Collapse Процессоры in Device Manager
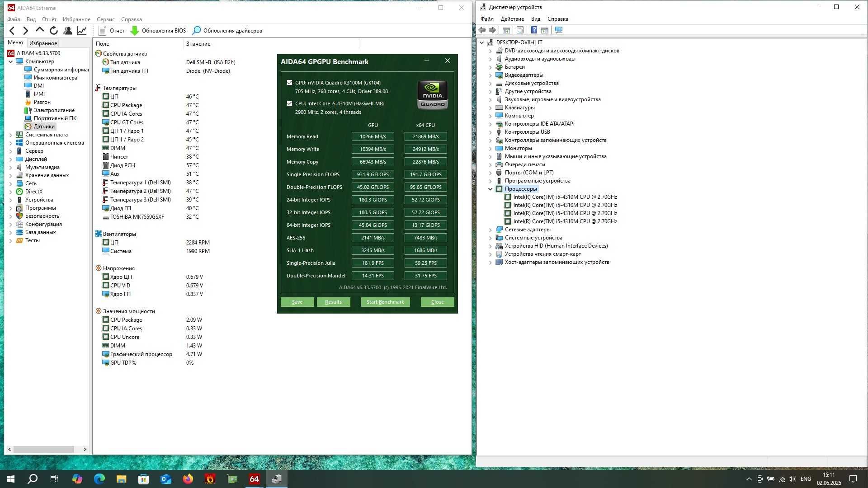Image resolution: width=868 pixels, height=488 pixels. 490,189
